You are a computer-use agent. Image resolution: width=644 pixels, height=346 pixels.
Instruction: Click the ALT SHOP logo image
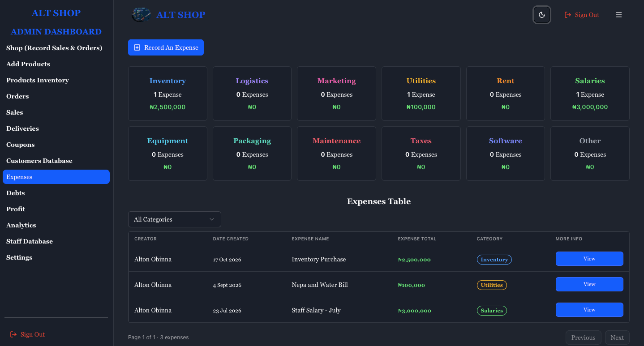141,15
